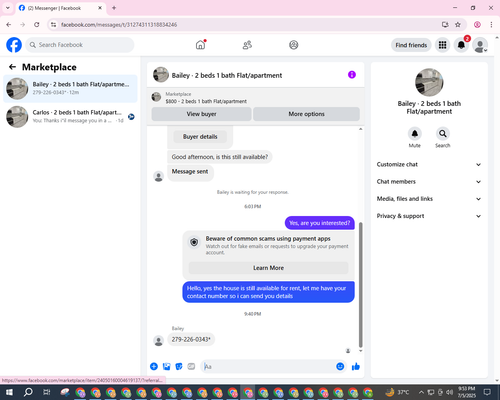Viewport: 500px width, 400px height.
Task: Focus the Search Facebook field
Action: tap(80, 45)
